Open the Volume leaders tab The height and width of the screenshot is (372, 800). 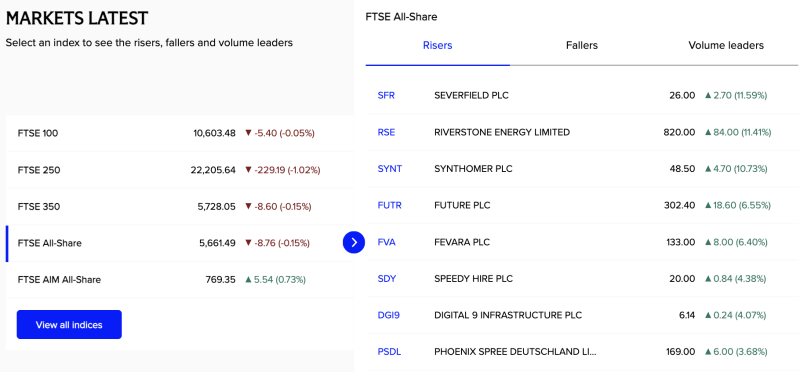(x=726, y=45)
